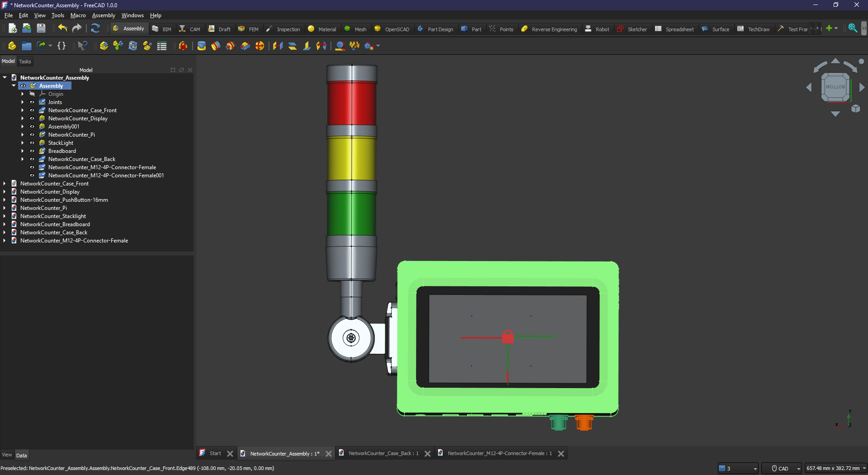Open the gear joints dropdown arrow
The image size is (868, 475).
378,46
